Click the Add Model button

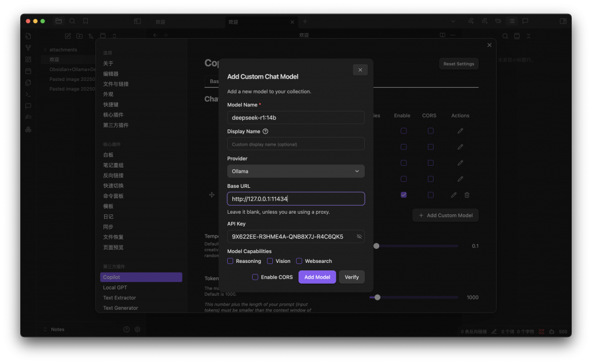317,277
